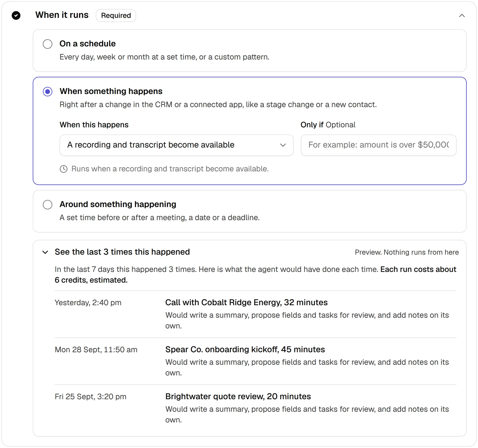
Task: Click the When it runs heading
Action: click(62, 15)
